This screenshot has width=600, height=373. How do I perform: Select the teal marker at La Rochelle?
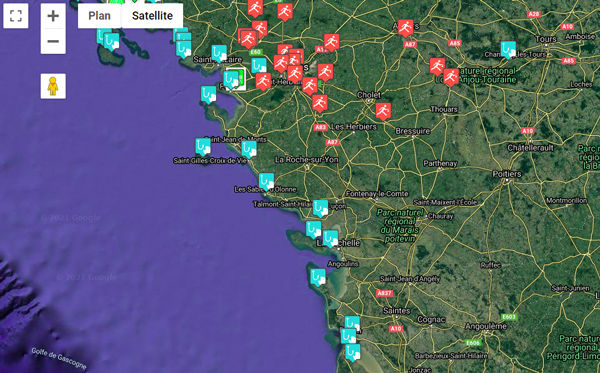[x=330, y=239]
